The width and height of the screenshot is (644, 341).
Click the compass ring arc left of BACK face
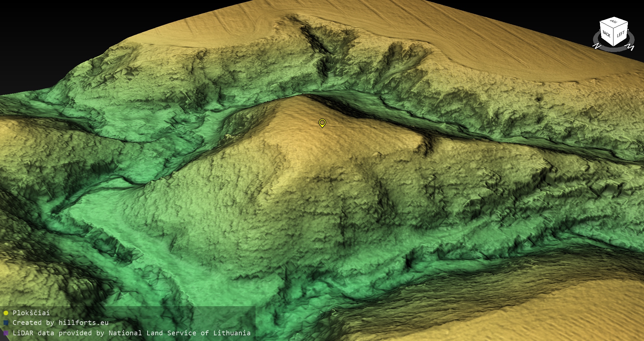pos(596,37)
